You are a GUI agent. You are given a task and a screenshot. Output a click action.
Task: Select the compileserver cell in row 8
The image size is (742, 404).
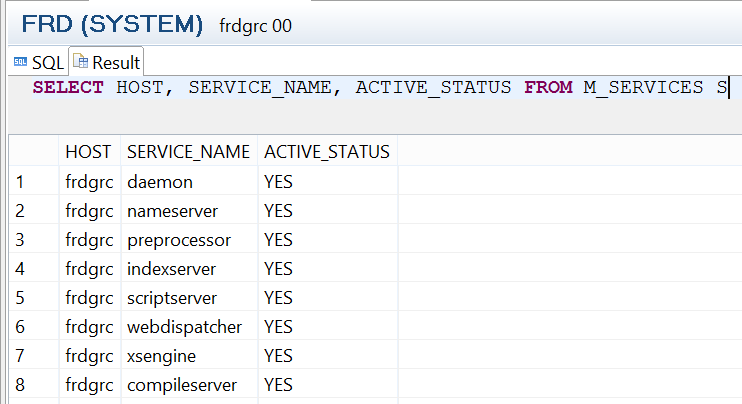pos(189,385)
